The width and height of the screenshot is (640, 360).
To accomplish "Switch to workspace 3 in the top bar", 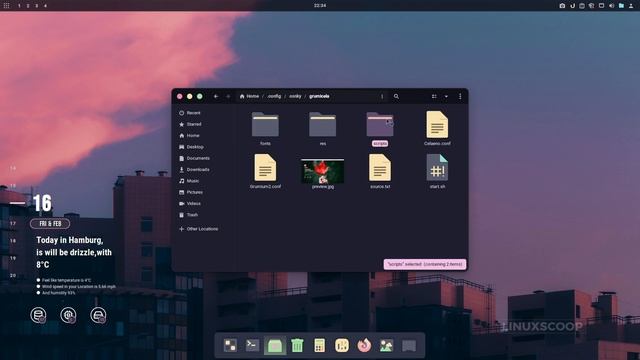I will point(36,6).
